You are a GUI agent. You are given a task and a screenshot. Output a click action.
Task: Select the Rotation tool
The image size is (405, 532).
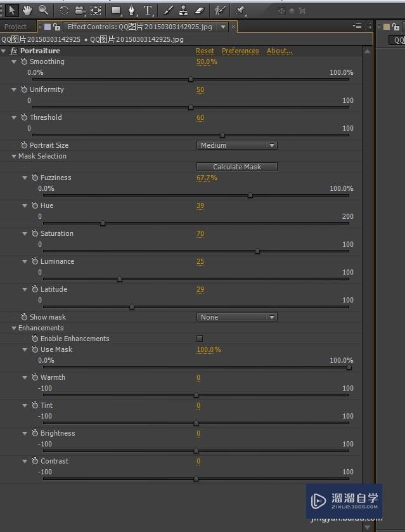pos(64,10)
